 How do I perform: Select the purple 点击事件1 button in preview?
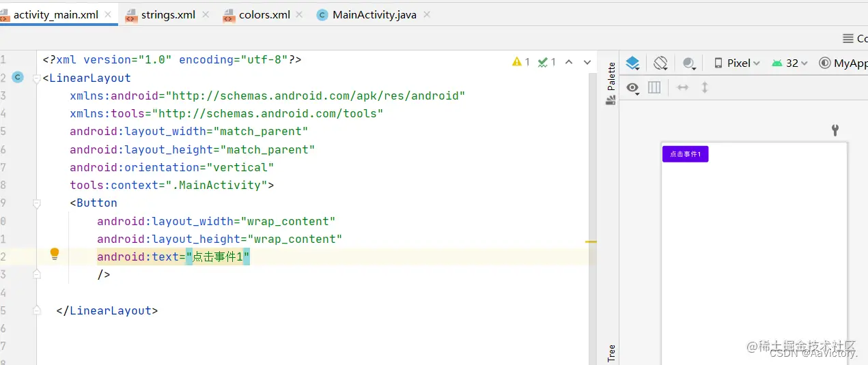[685, 154]
